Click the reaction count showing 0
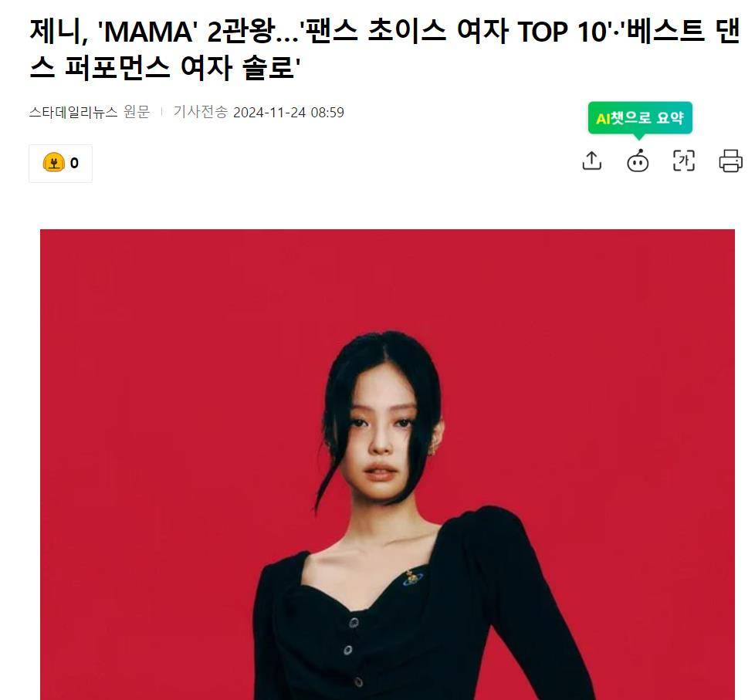Viewport: 755px width, 700px height. (74, 163)
